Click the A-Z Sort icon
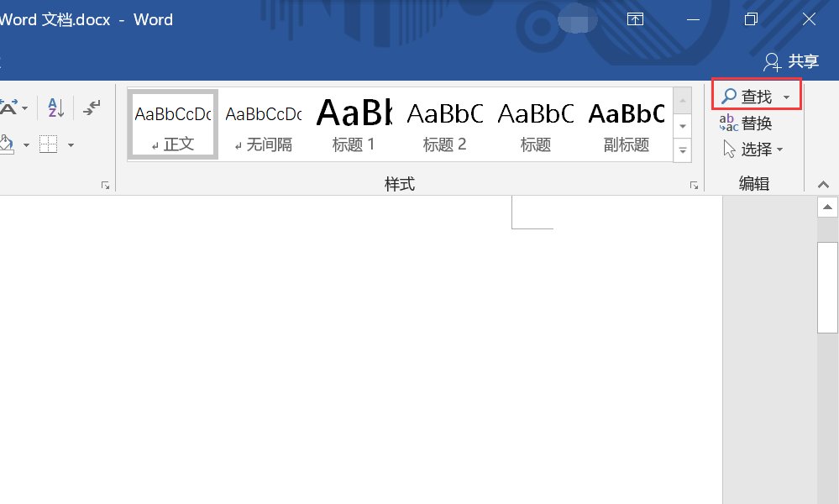Viewport: 839px width, 504px height. [x=54, y=108]
